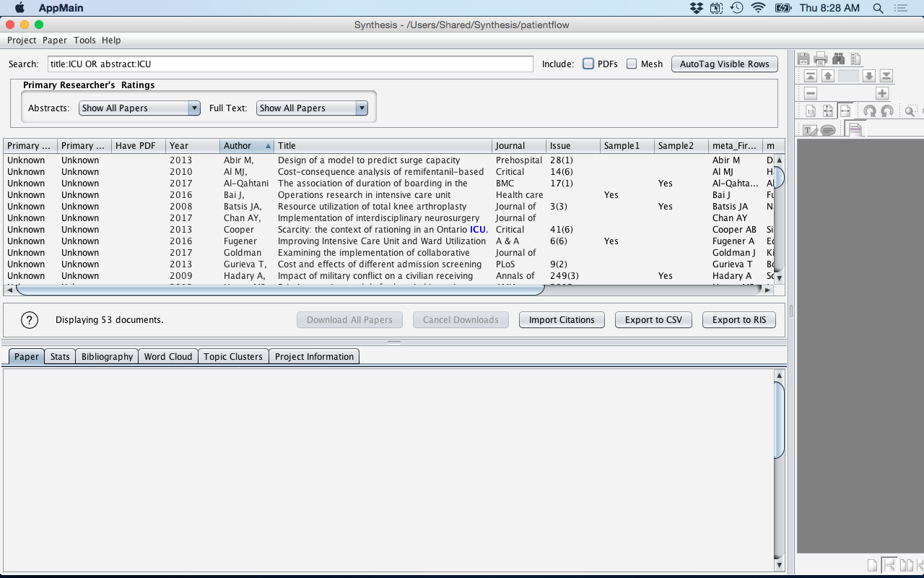The image size is (924, 578).
Task: Open the Full Text rating dropdown
Action: 312,108
